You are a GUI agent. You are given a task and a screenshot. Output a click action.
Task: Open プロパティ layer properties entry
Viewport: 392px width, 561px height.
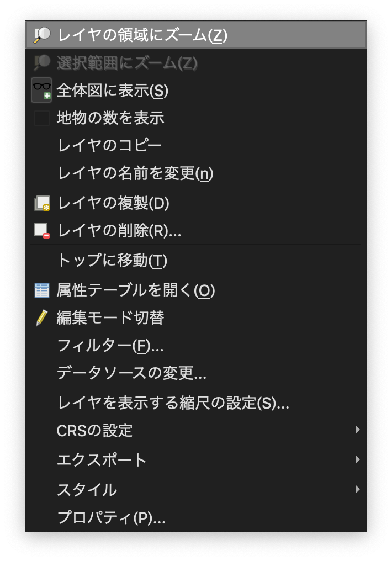click(196, 517)
